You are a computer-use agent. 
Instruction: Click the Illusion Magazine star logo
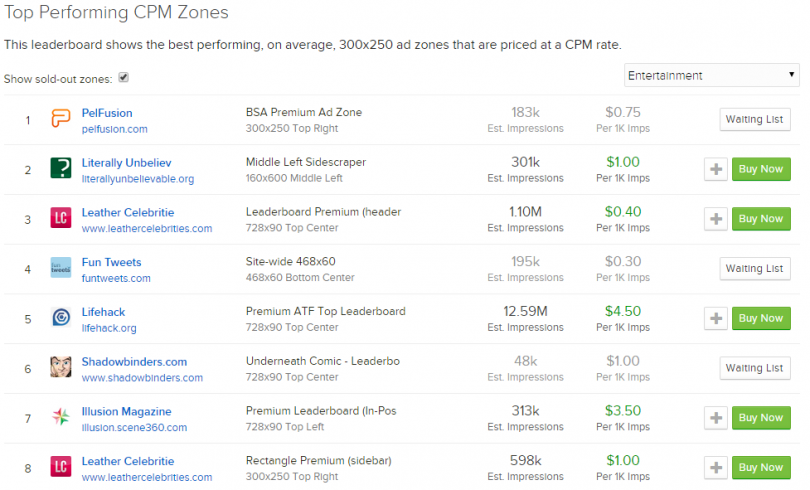pos(60,416)
